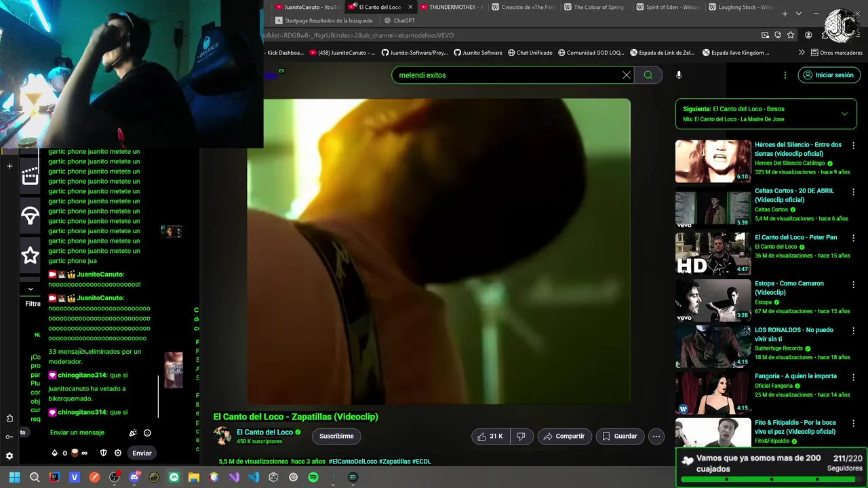Clear the YouTube search box text

pos(627,75)
